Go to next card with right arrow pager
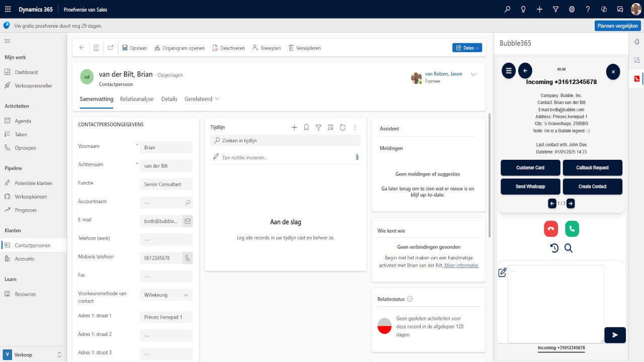 coord(571,204)
